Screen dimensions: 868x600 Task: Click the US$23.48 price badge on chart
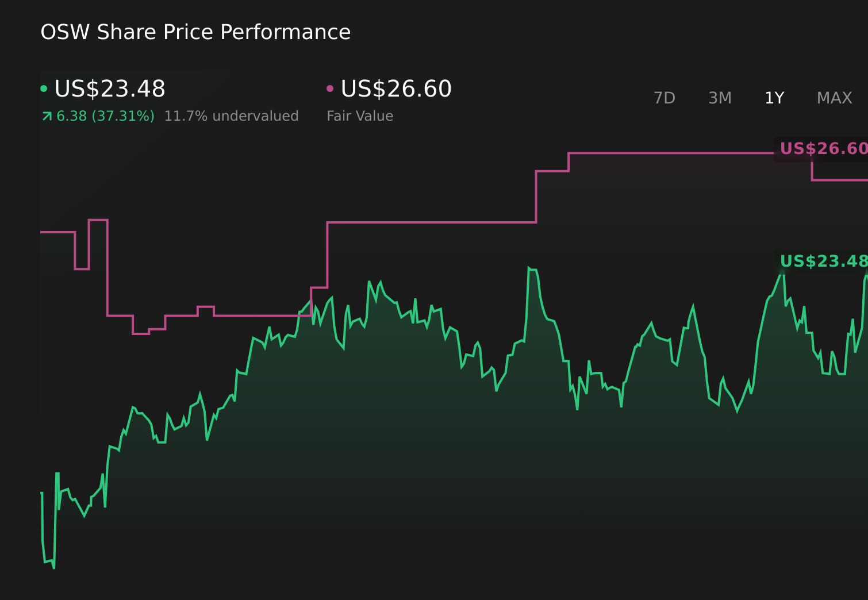(822, 261)
